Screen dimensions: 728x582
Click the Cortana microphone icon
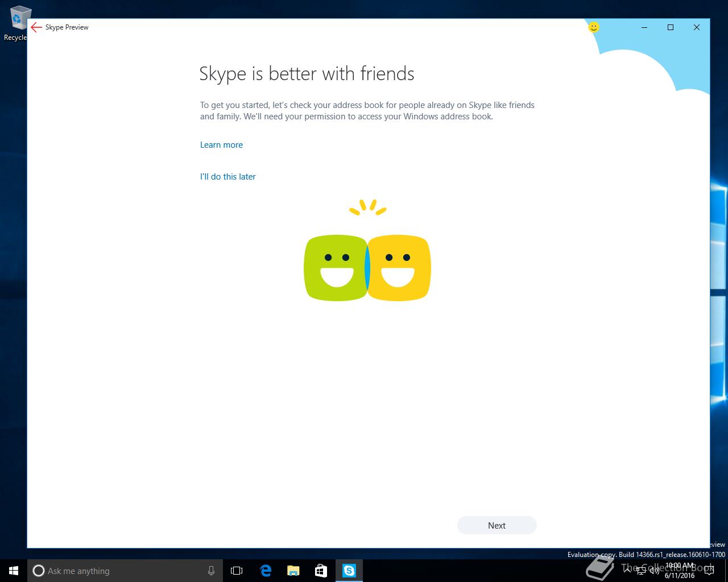pyautogui.click(x=211, y=571)
